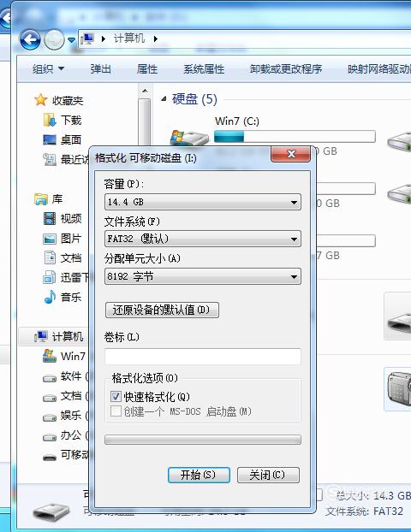The image size is (411, 532).
Task: Click 开始 to start formatting
Action: tap(199, 475)
